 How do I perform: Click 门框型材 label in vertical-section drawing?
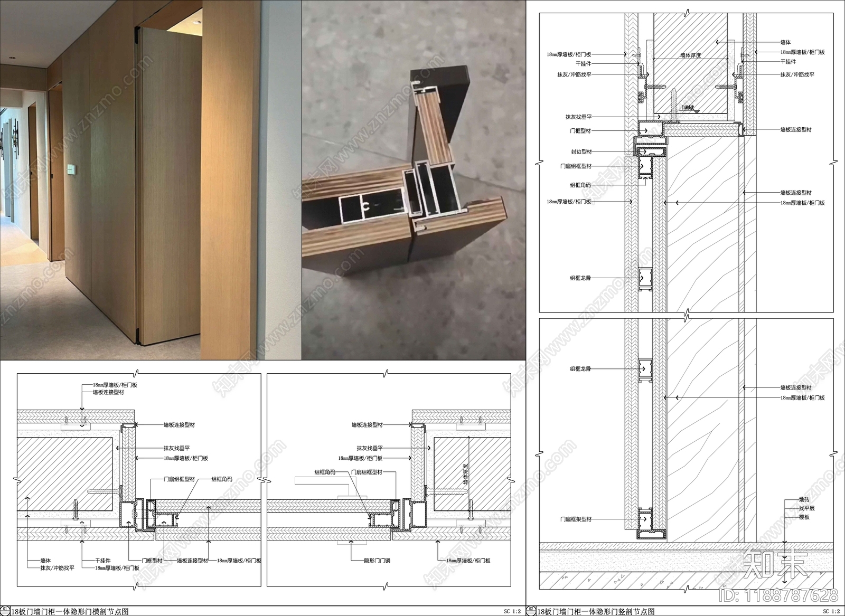581,130
